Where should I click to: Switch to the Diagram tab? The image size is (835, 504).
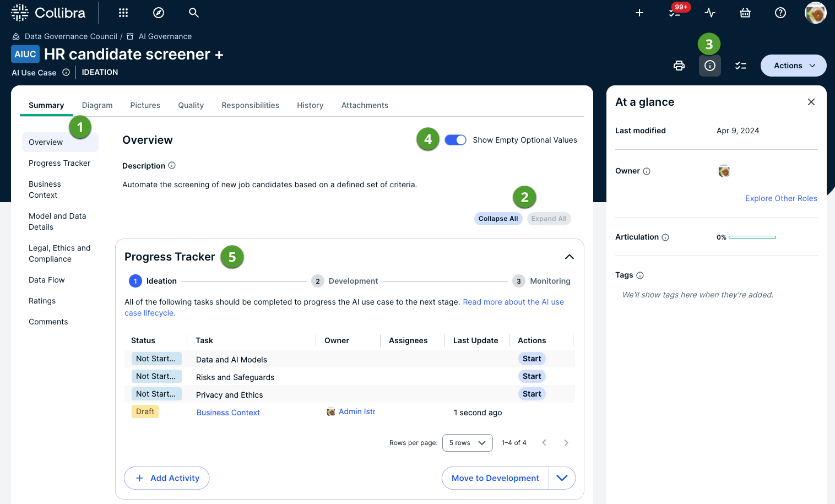[97, 105]
